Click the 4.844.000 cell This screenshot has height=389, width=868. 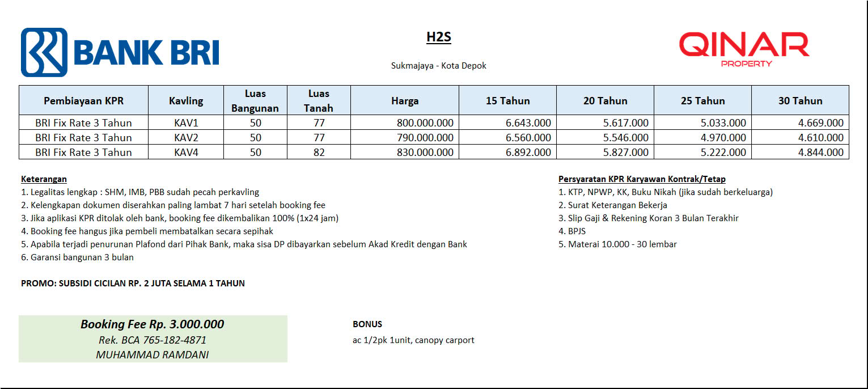click(801, 152)
